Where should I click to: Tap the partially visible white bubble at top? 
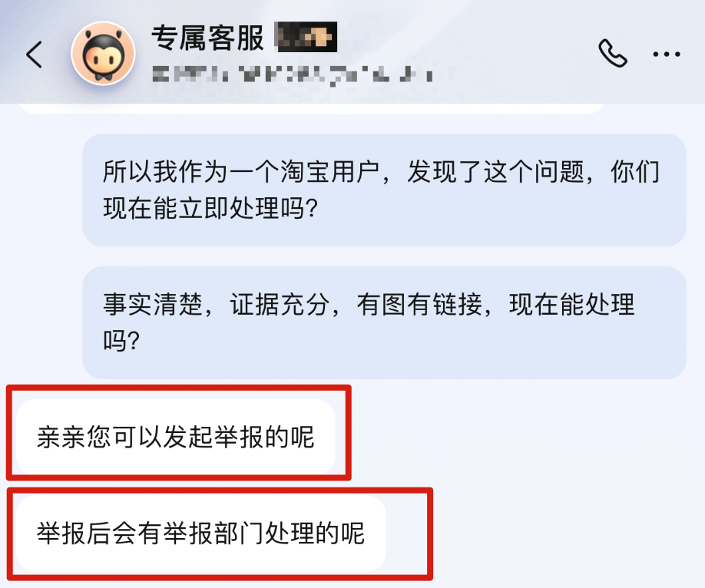click(x=312, y=108)
